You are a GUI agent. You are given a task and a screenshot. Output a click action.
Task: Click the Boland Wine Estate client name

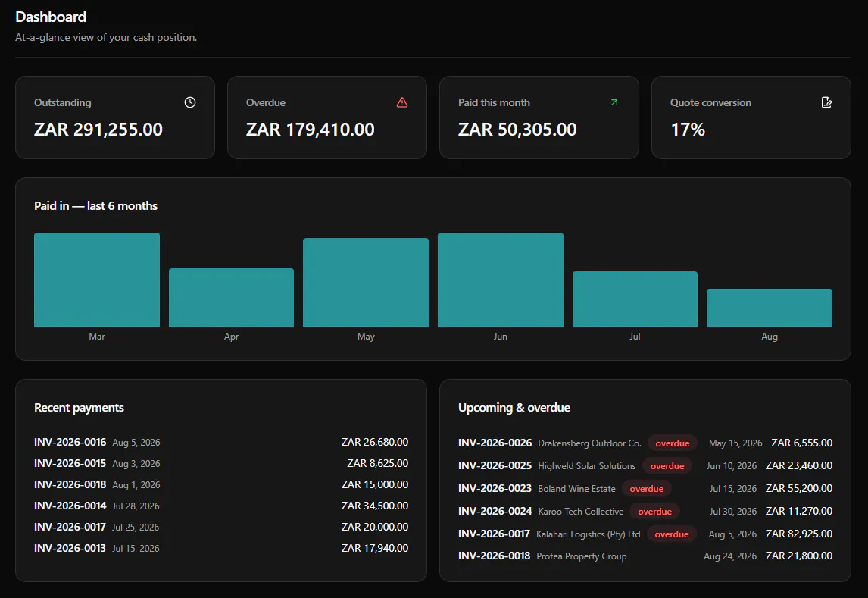click(x=577, y=488)
